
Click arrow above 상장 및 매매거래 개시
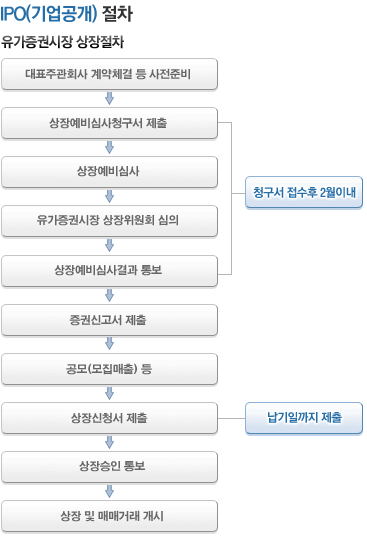click(x=109, y=491)
